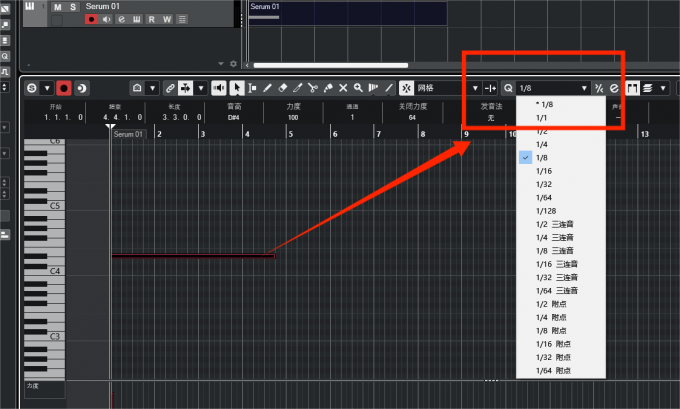Toggle the Snap on/off button

[x=406, y=88]
